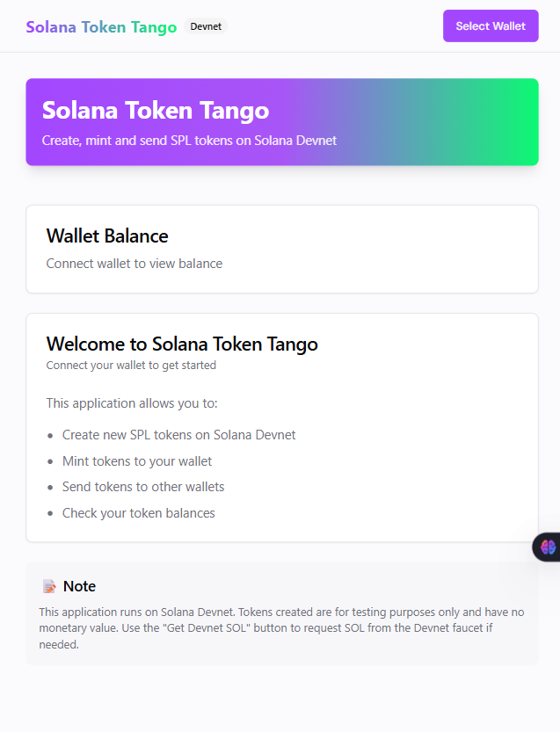Click the banner subtitle about SPL tokens
The width and height of the screenshot is (560, 732).
point(189,141)
